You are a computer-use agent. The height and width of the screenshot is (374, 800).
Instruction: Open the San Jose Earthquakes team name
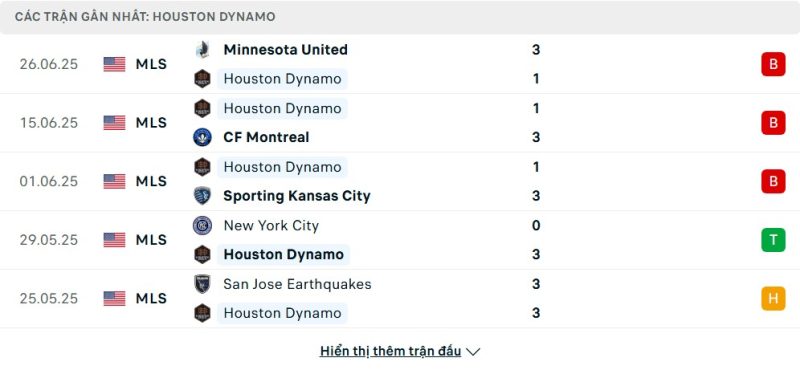tap(297, 284)
